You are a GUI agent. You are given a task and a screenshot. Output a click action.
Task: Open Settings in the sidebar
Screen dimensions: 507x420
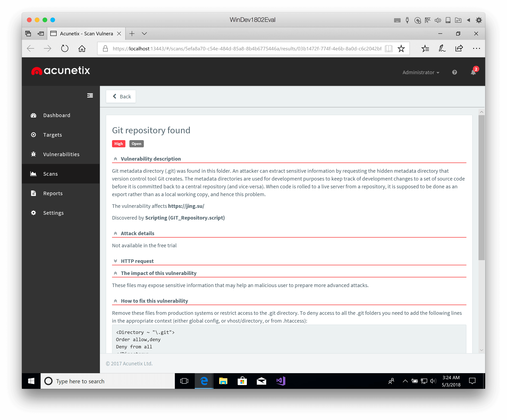point(61,213)
